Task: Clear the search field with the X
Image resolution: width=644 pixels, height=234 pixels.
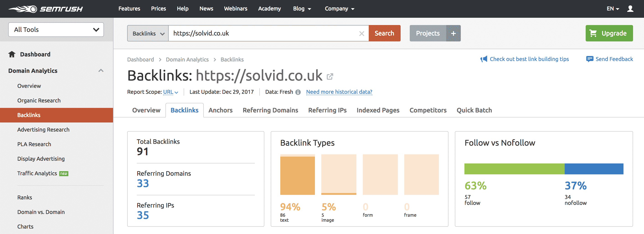Action: click(361, 33)
